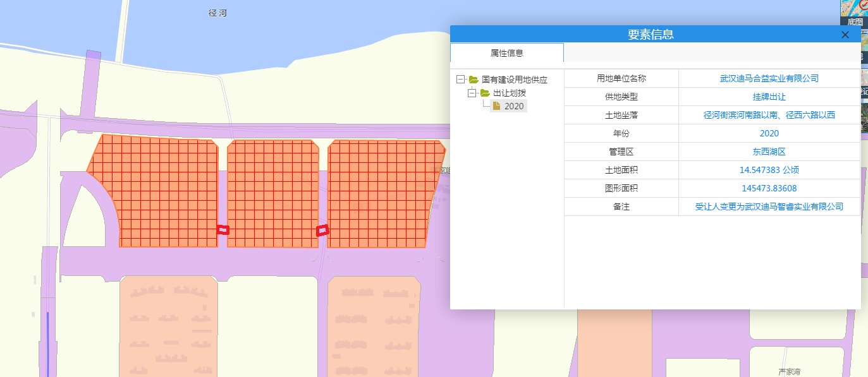Click the 备注 field label
Screen dimensions: 868x377
tap(621, 206)
